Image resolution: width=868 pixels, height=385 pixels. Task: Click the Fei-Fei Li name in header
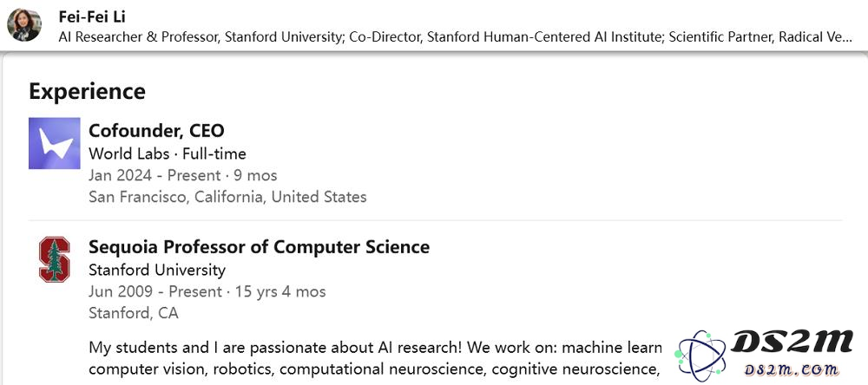pos(92,16)
